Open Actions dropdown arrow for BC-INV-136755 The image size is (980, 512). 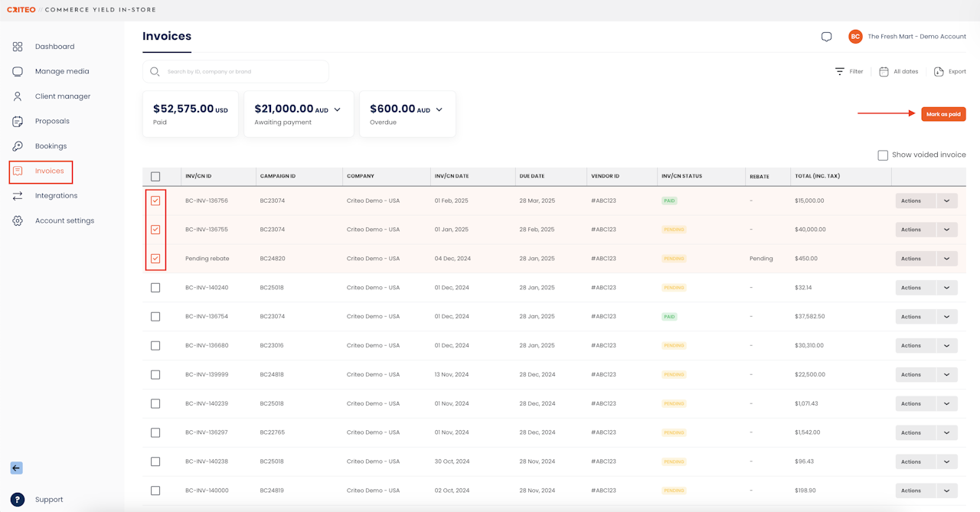pyautogui.click(x=946, y=230)
